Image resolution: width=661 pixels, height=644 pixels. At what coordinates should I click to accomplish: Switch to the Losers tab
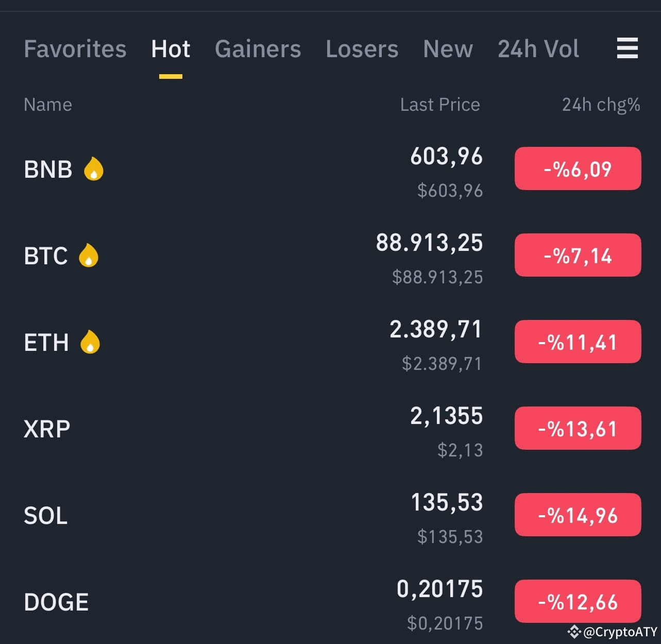click(362, 49)
